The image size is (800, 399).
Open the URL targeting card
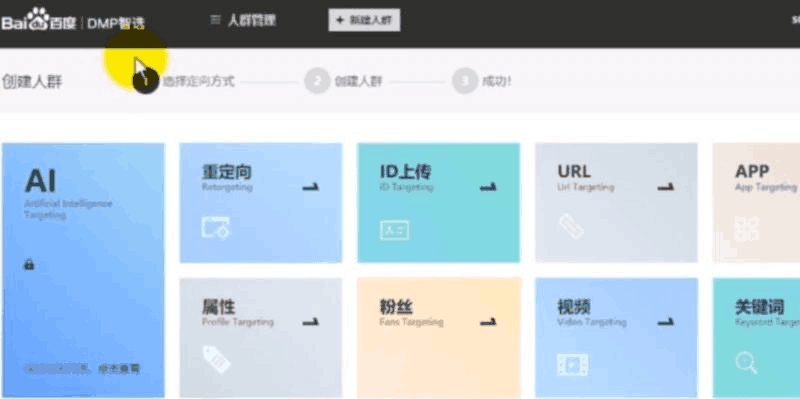tap(616, 203)
